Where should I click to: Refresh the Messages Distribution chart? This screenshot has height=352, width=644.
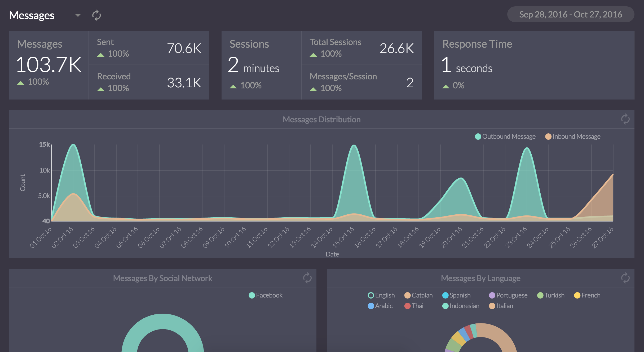click(625, 119)
